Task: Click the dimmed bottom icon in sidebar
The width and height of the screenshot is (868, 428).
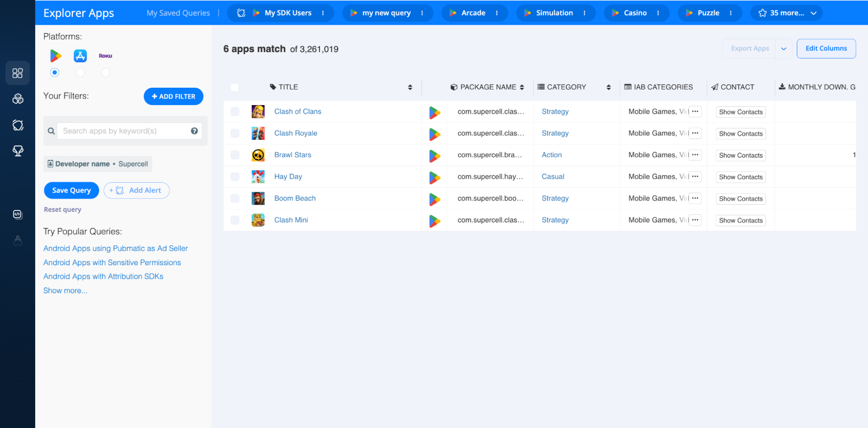Action: click(x=18, y=240)
